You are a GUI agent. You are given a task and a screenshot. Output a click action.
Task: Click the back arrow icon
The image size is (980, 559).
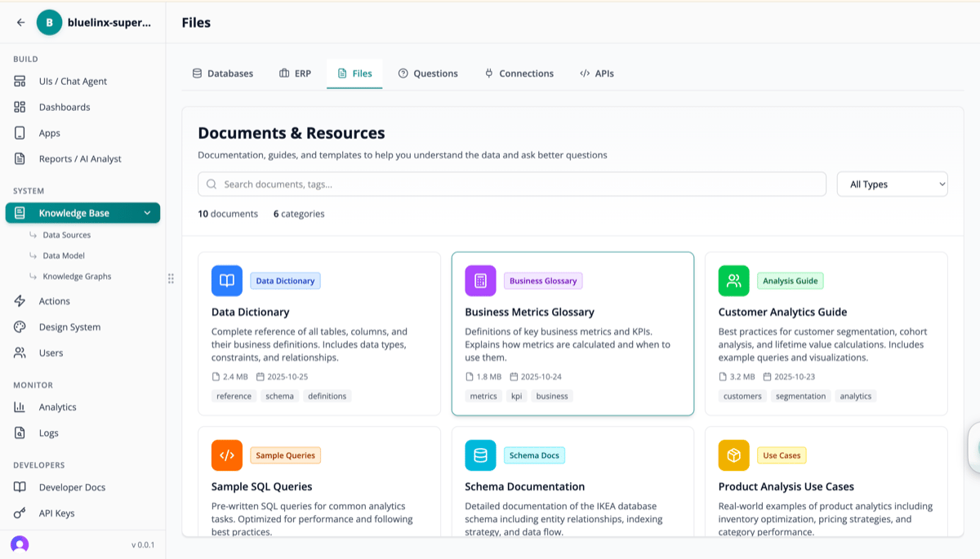point(21,23)
